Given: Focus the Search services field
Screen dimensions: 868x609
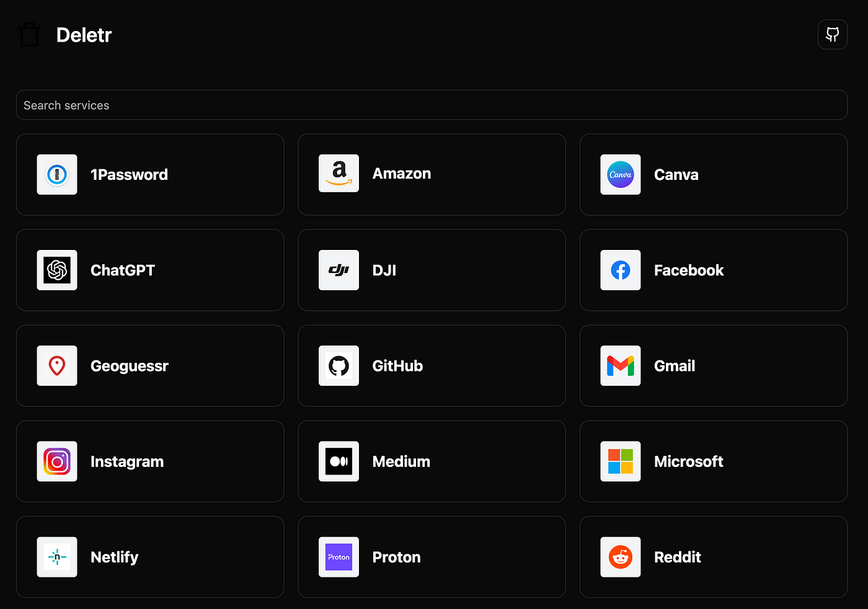Looking at the screenshot, I should tap(432, 105).
